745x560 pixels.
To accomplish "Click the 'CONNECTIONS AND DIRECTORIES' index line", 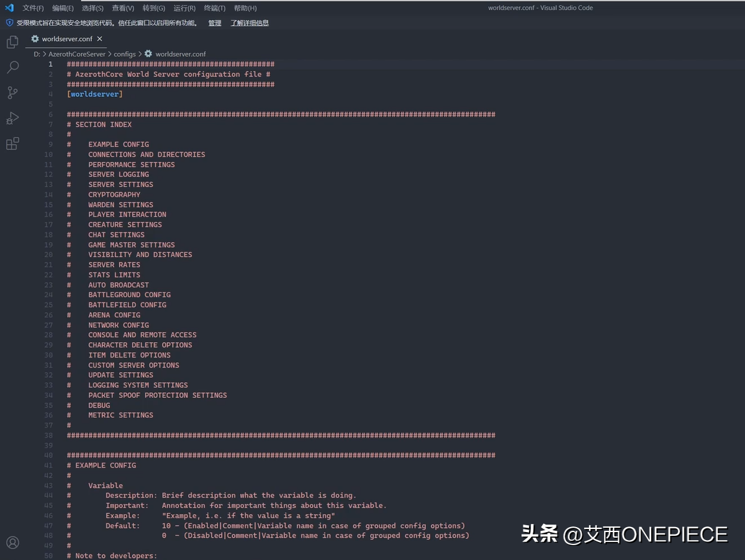I will pos(147,155).
